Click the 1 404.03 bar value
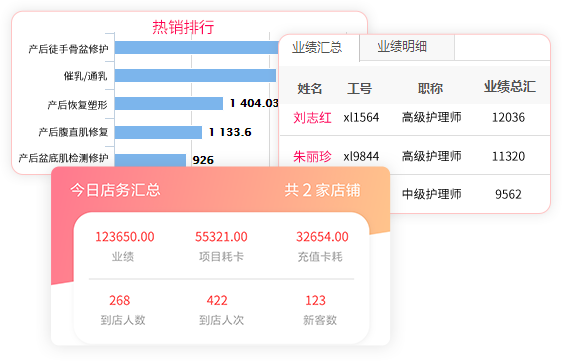This screenshot has height=361, width=562. coord(254,104)
